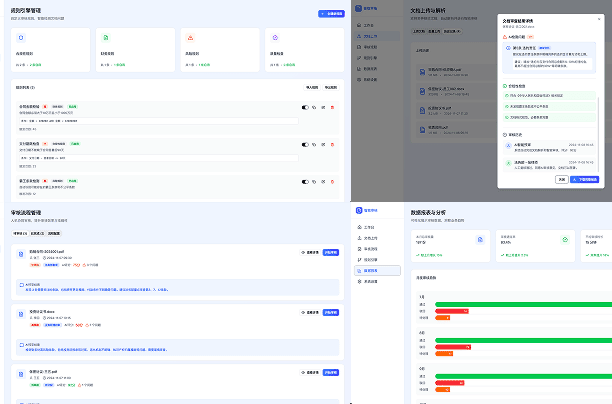612x404 pixels.
Task: Open the 流程配置 tab in review management
Action: [54, 233]
